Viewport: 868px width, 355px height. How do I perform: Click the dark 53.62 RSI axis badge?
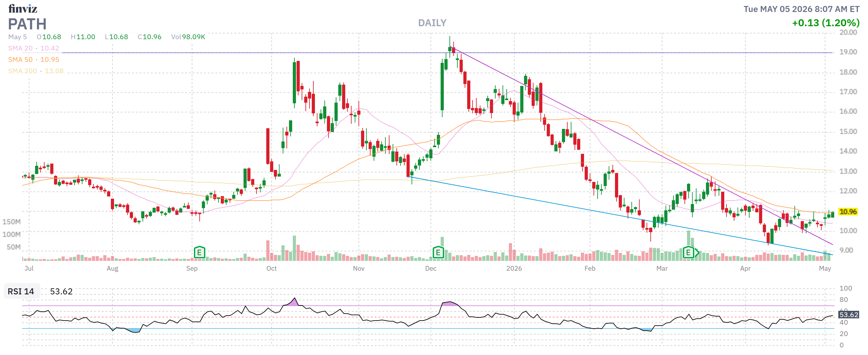click(x=848, y=315)
